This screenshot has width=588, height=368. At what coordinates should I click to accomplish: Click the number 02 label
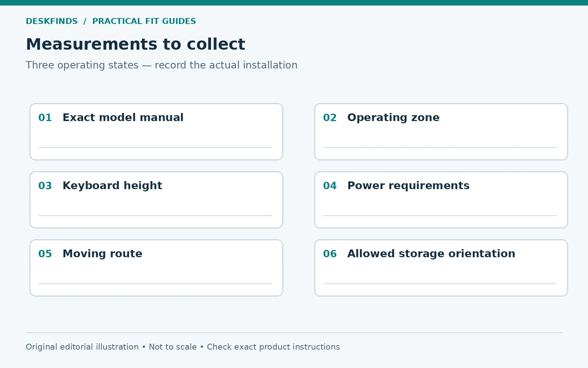coord(330,118)
